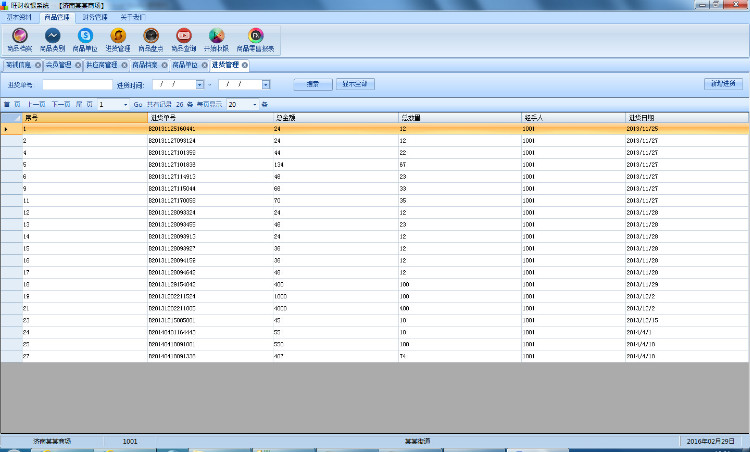Close the 商品单位 document tab via X icon
750x452 pixels.
(x=205, y=65)
